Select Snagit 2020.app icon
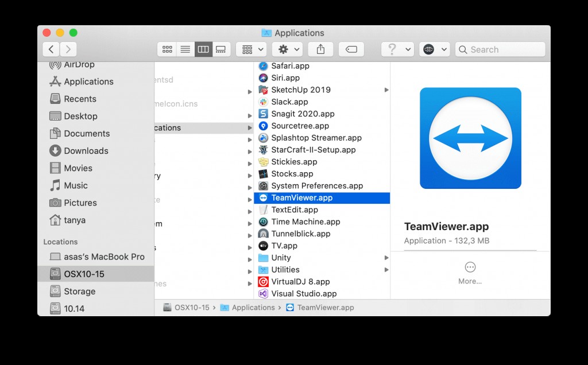This screenshot has height=365, width=588. click(263, 114)
